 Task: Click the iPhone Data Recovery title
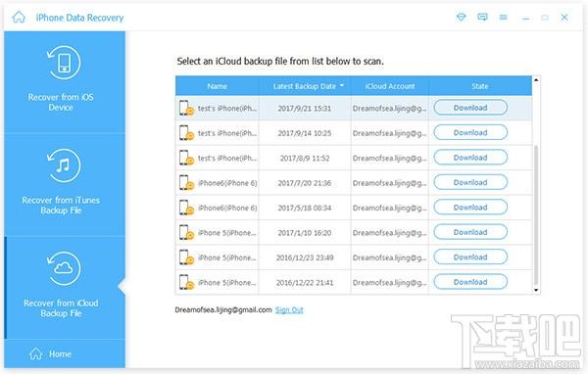coord(79,18)
